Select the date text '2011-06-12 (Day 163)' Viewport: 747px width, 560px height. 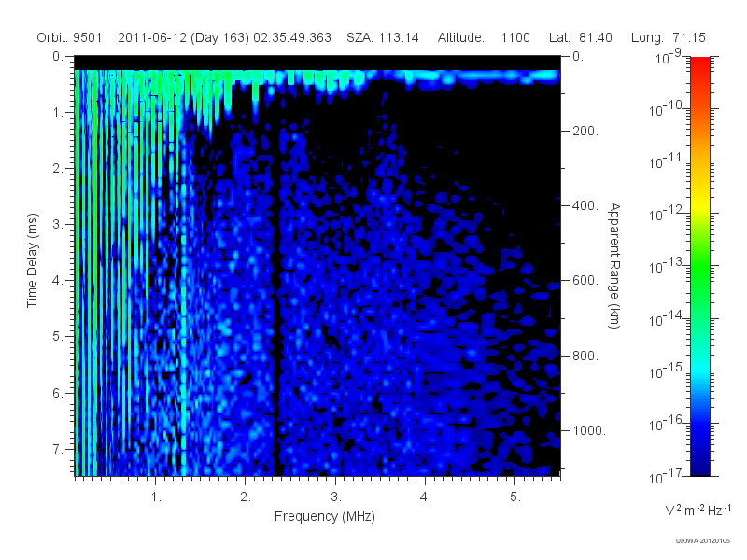click(x=183, y=37)
